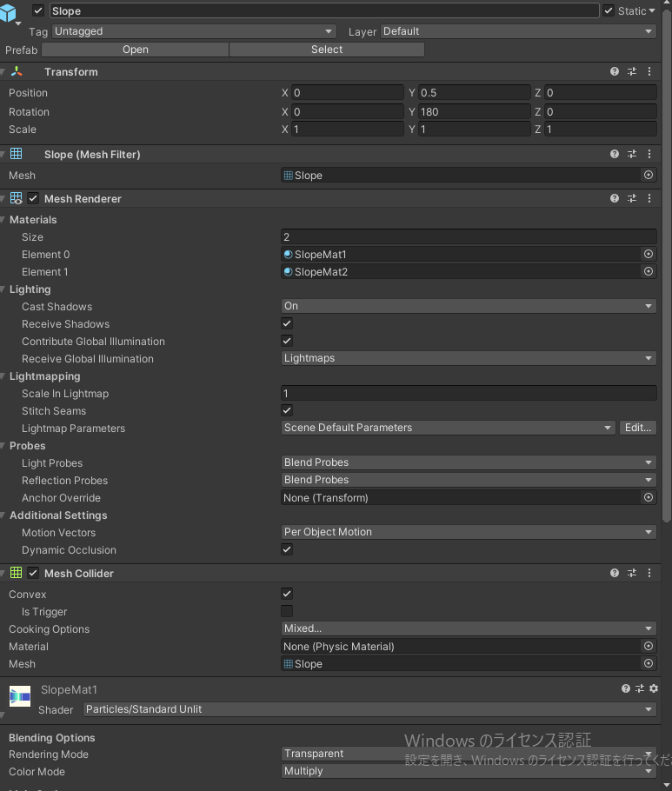Open the Cast Shadows dropdown

tap(469, 306)
